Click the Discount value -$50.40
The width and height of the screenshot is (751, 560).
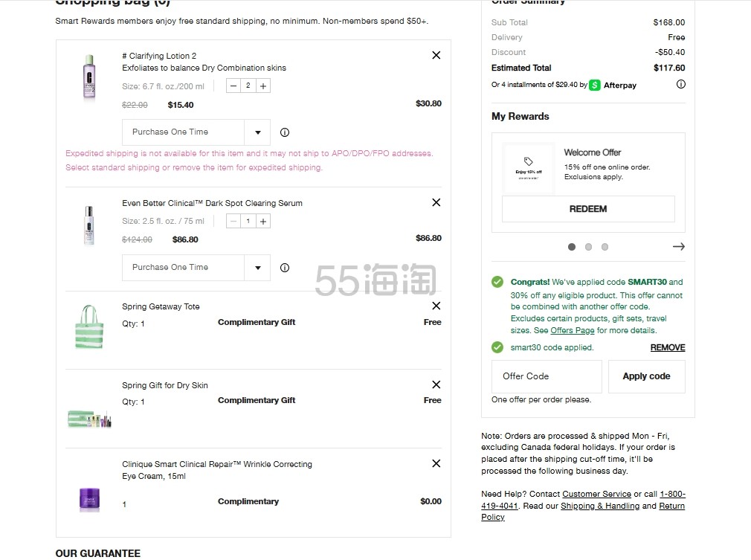tap(670, 52)
